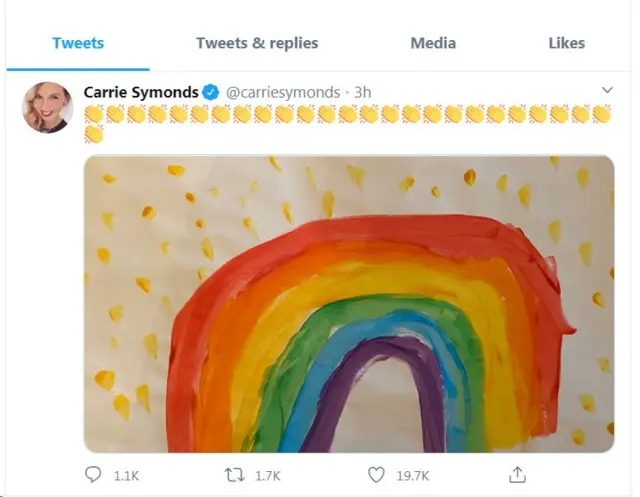Click the blue verified badge

(211, 92)
